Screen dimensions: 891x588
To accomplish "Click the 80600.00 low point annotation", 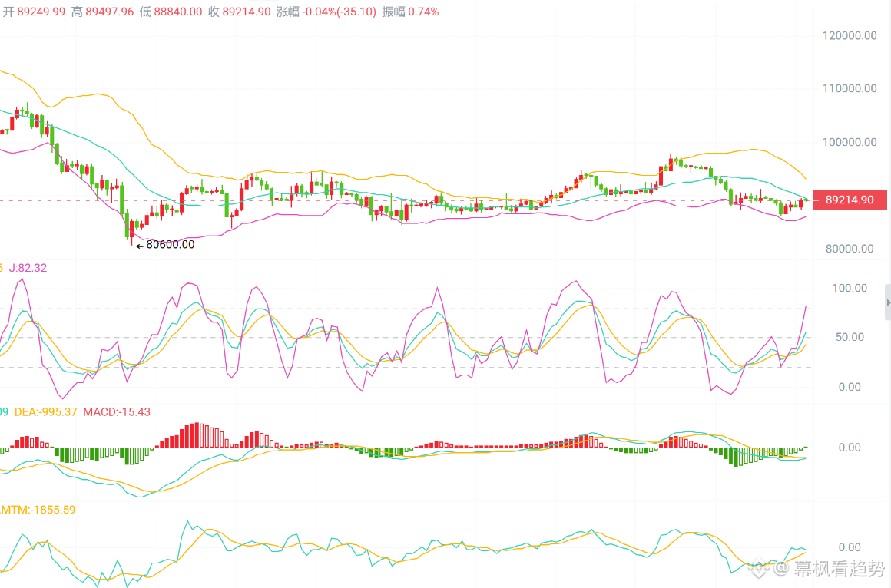I will pos(170,245).
